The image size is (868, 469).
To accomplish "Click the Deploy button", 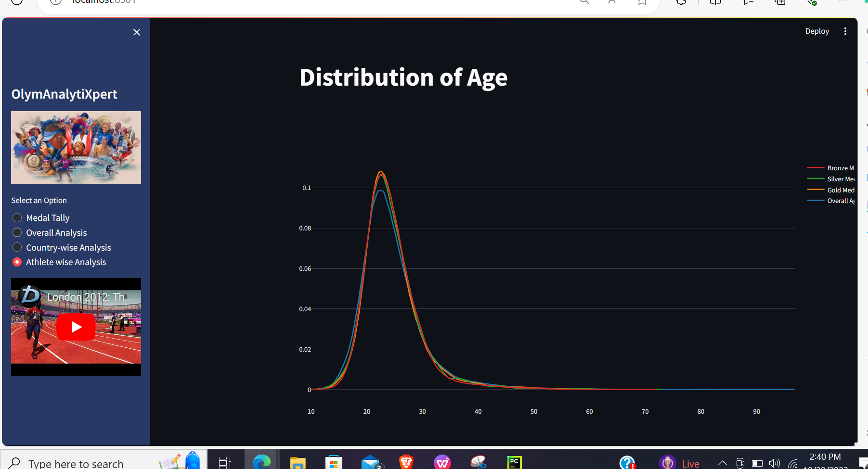I will tap(817, 31).
